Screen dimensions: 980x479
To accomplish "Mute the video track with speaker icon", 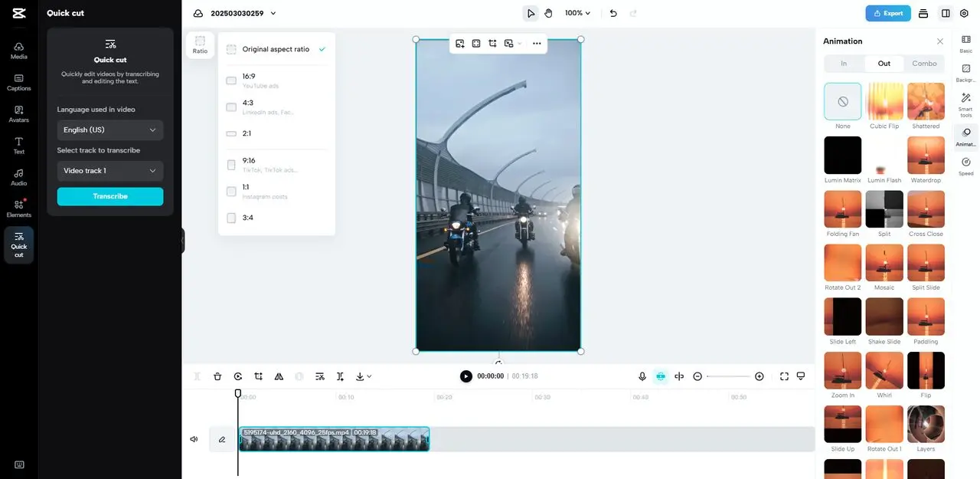I will (x=194, y=439).
